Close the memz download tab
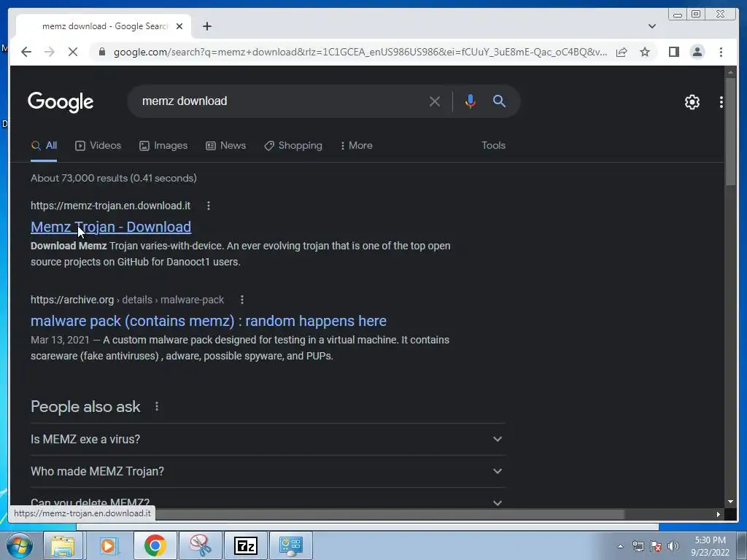Image resolution: width=747 pixels, height=560 pixels. pos(179,26)
